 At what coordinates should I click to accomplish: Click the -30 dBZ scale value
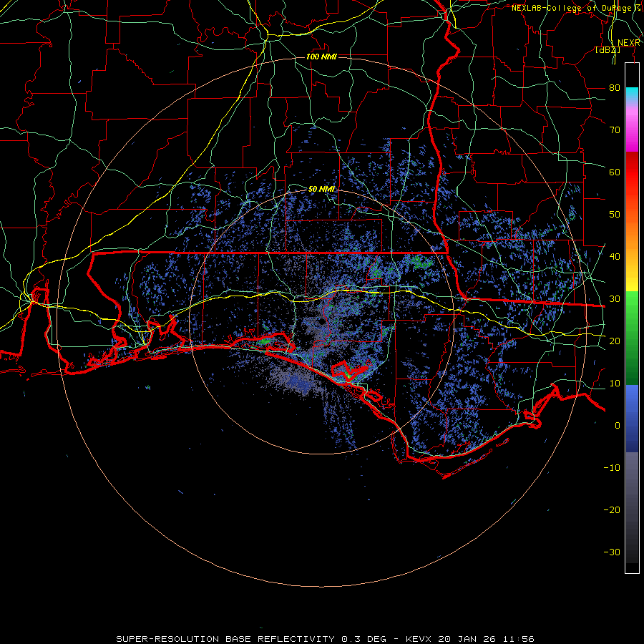(612, 552)
